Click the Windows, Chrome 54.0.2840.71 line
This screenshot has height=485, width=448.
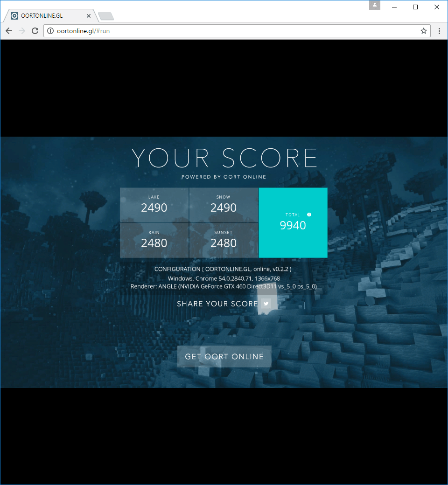click(x=224, y=278)
